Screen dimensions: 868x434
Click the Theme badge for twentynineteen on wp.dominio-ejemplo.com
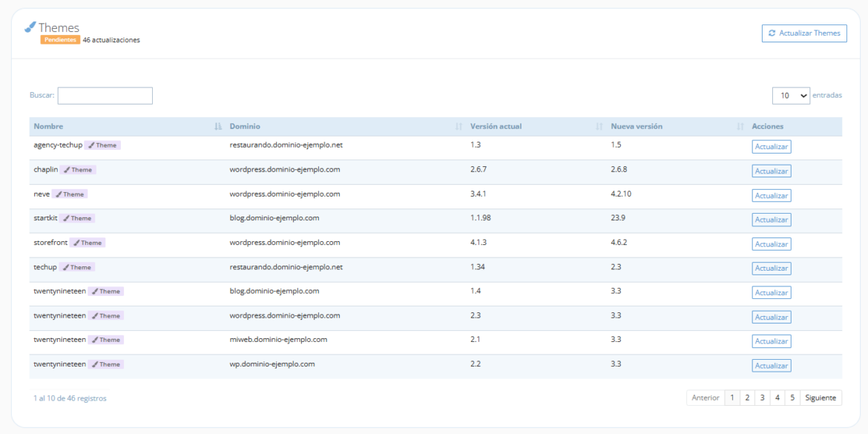(x=106, y=365)
